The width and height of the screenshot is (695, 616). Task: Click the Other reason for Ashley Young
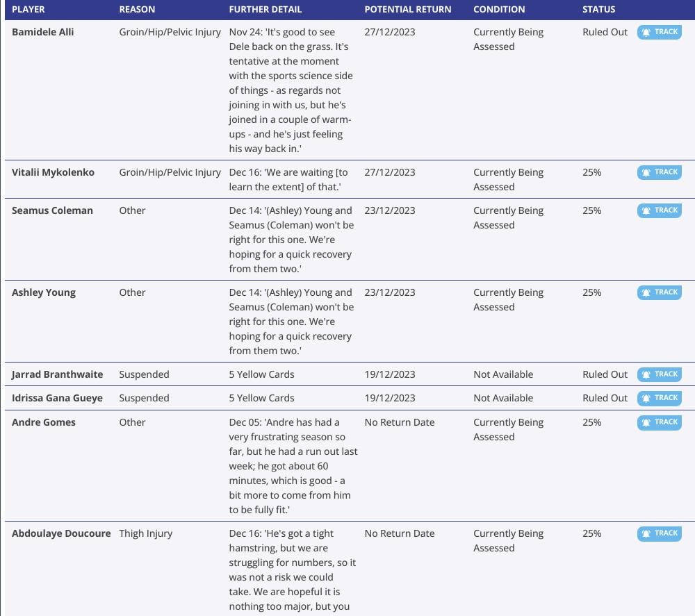tap(132, 292)
